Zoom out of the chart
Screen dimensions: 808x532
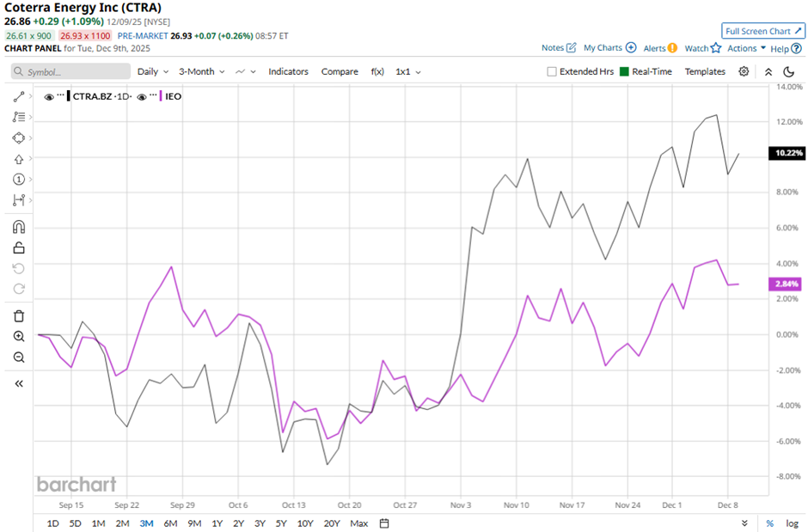coord(19,357)
